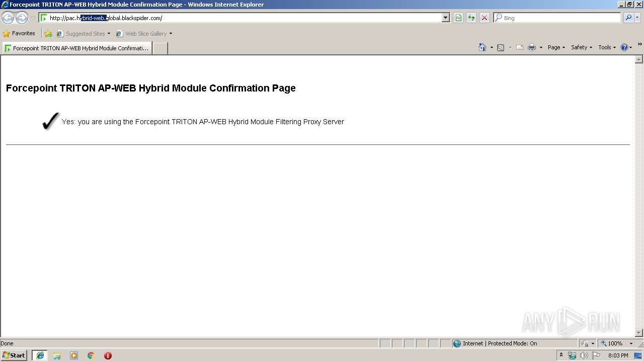The image size is (644, 362).
Task: Open Google Chrome taskbar icon
Action: click(91, 355)
